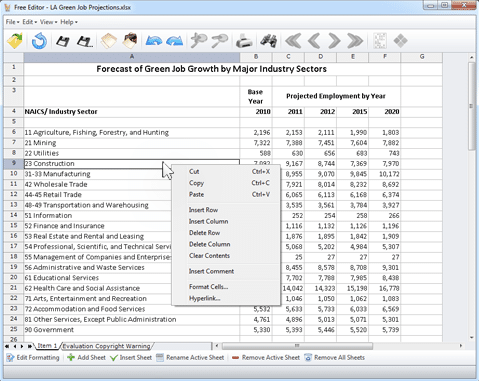
Task: Go to next page single-right chevron
Action: click(x=334, y=41)
